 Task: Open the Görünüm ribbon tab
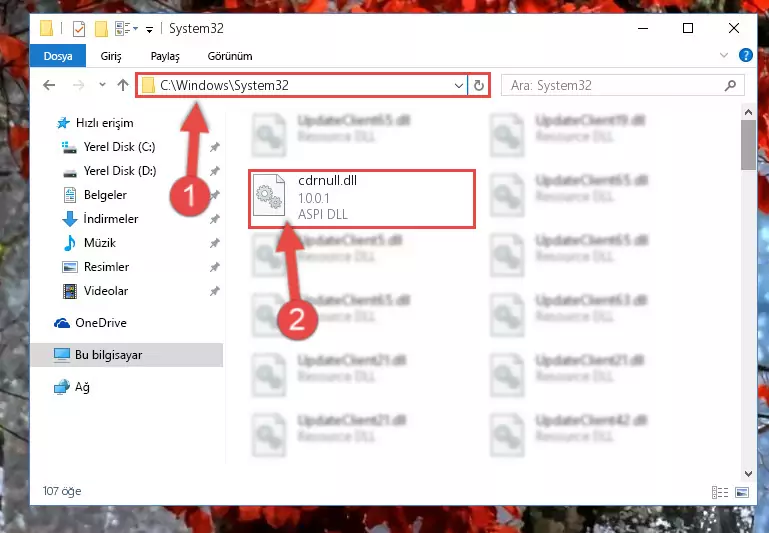pos(230,56)
